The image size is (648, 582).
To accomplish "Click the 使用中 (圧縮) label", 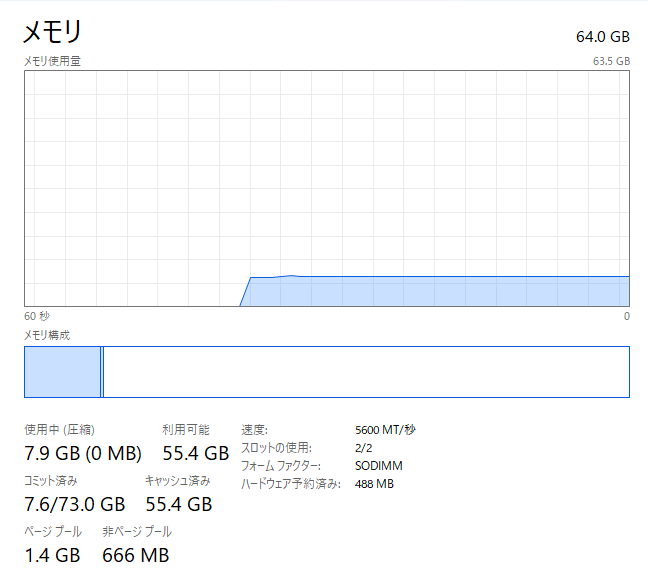I will tap(59, 430).
